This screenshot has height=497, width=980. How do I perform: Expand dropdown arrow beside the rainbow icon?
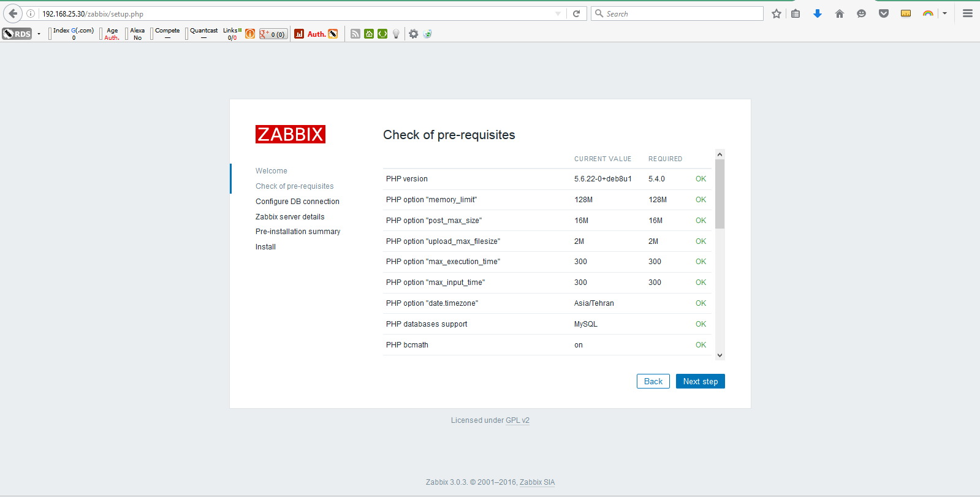(x=944, y=13)
